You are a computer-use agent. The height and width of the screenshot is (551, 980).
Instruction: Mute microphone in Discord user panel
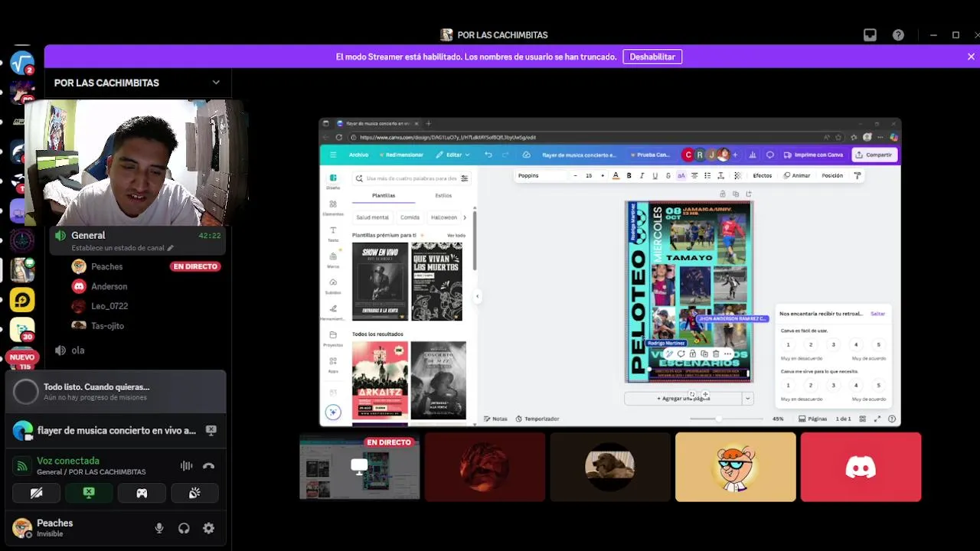[x=159, y=528]
